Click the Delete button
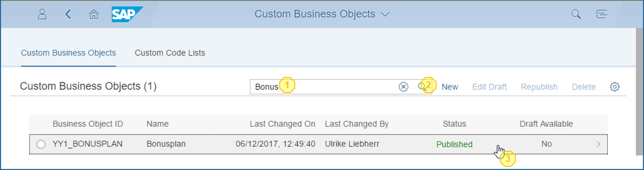Screen dimensions: 644x170 tap(584, 87)
